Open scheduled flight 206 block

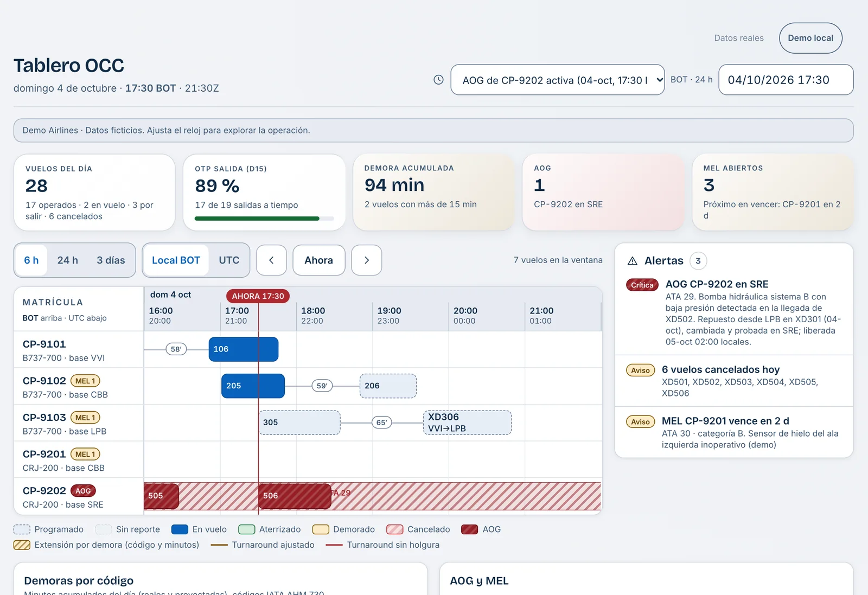pos(388,386)
